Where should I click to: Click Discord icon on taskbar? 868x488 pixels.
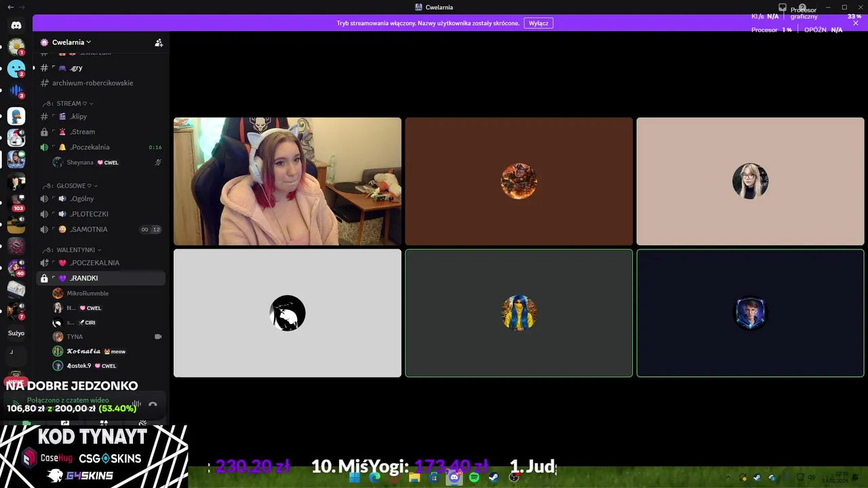pos(454,477)
